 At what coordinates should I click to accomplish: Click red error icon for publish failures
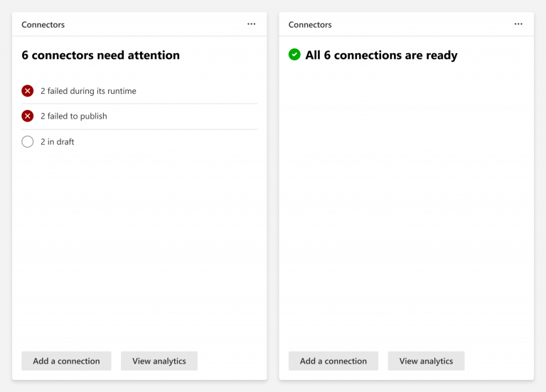click(28, 116)
